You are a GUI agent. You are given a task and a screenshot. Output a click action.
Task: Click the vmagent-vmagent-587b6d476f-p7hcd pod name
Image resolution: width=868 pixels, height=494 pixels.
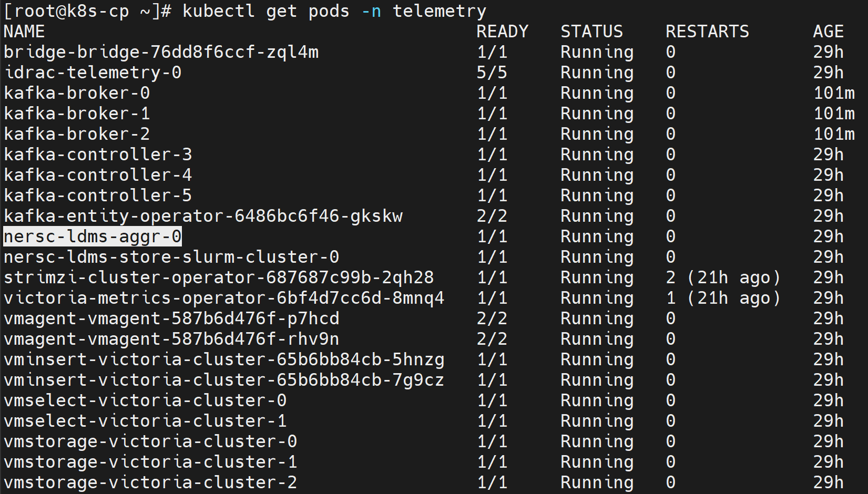click(x=171, y=318)
